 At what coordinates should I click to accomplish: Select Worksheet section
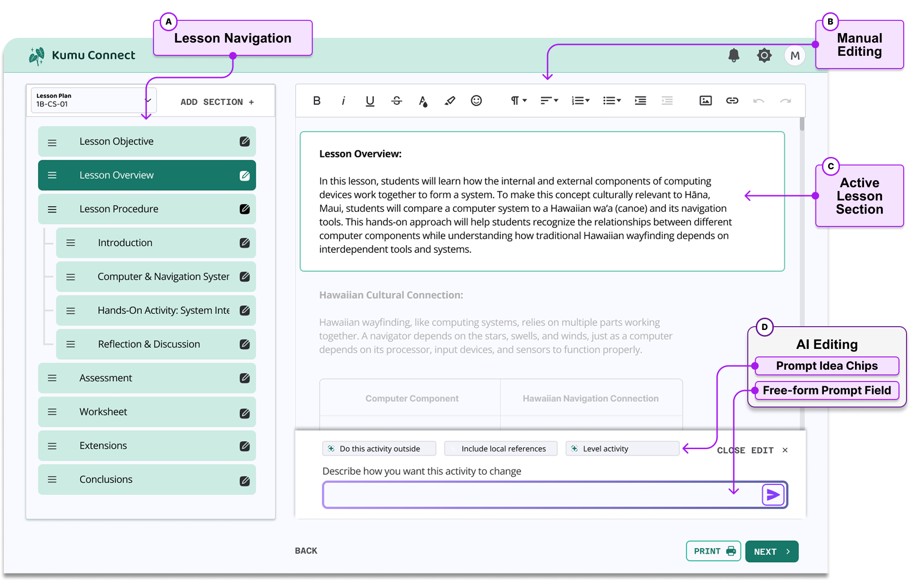pos(147,412)
